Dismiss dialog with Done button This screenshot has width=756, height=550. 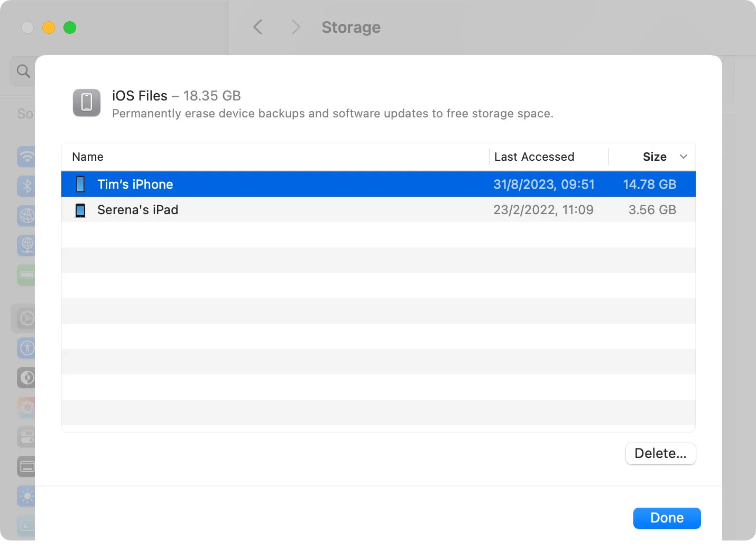pos(667,518)
